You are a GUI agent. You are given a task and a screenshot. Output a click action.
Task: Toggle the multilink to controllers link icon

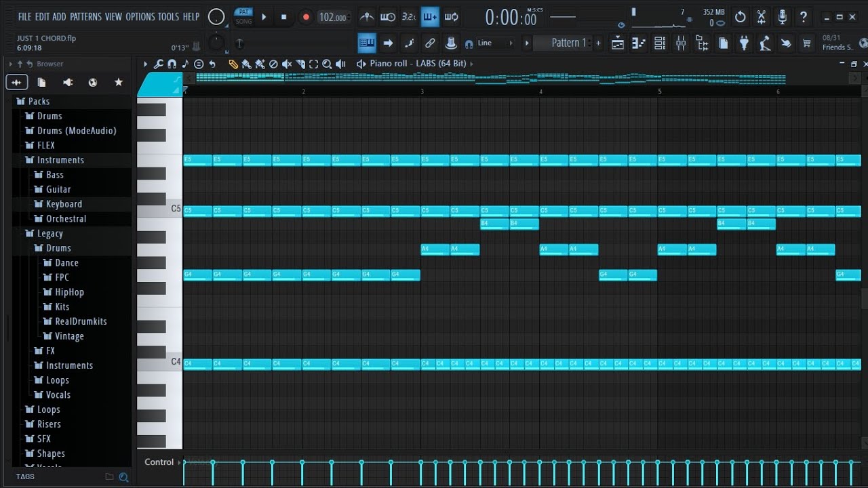click(430, 43)
